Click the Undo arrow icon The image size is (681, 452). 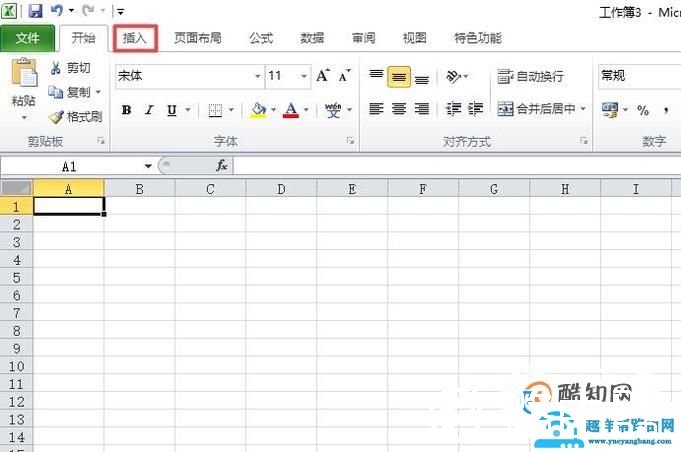tap(56, 10)
